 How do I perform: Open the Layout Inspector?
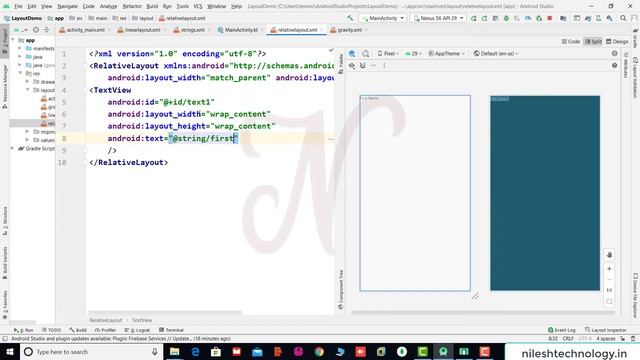coord(605,330)
